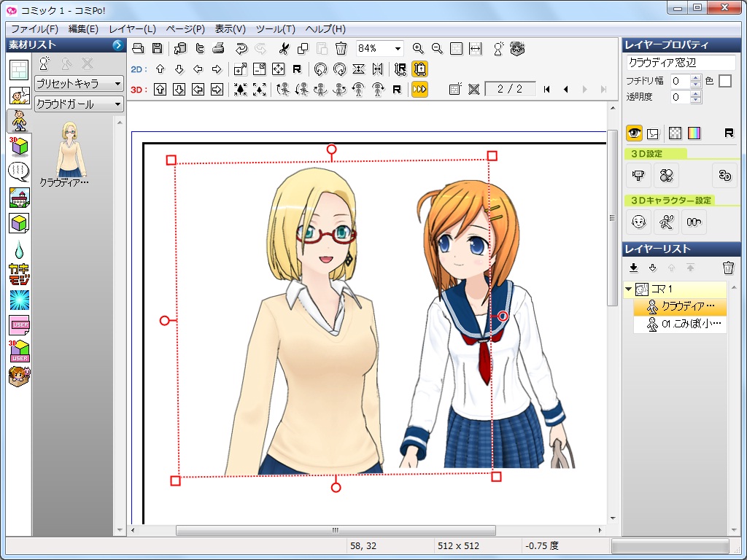This screenshot has height=560, width=747.
Task: Go to the previous page button
Action: coord(565,89)
